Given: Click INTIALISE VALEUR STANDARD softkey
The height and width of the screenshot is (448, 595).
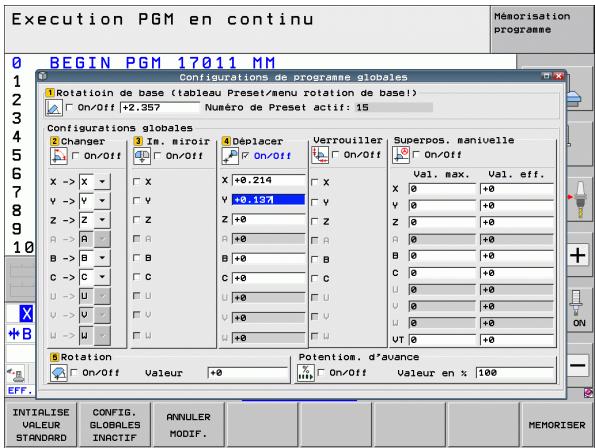Looking at the screenshot, I should (41, 425).
